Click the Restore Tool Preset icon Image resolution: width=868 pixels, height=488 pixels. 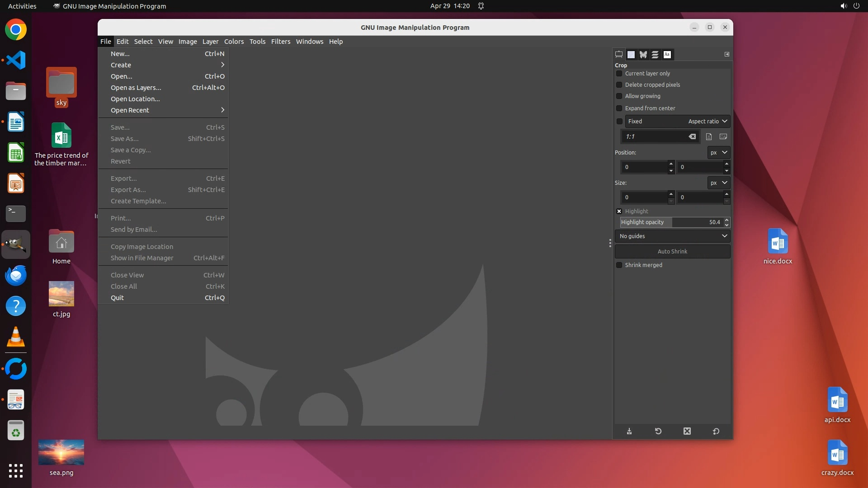point(658,431)
